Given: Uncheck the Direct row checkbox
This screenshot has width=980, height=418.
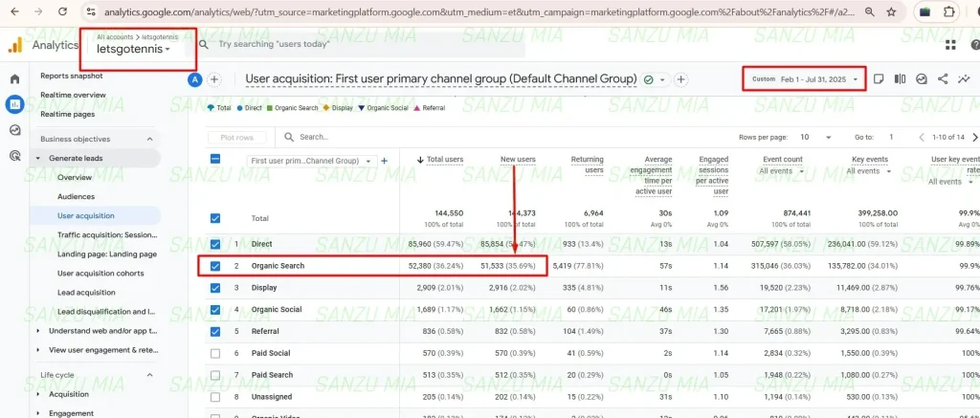Looking at the screenshot, I should [x=215, y=244].
